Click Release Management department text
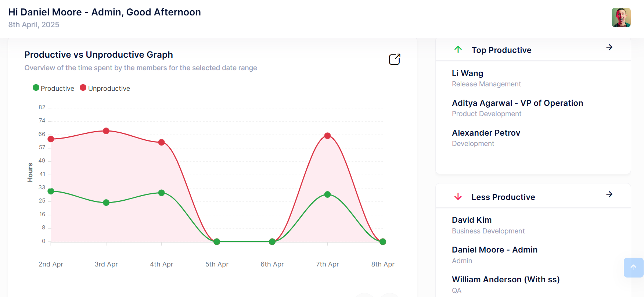Image resolution: width=644 pixels, height=297 pixels. click(486, 84)
